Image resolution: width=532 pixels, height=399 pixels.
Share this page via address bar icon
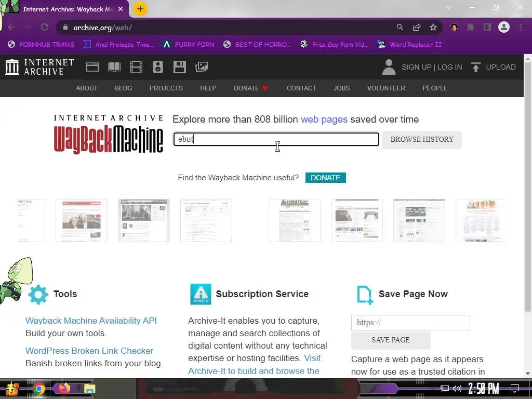pyautogui.click(x=417, y=27)
